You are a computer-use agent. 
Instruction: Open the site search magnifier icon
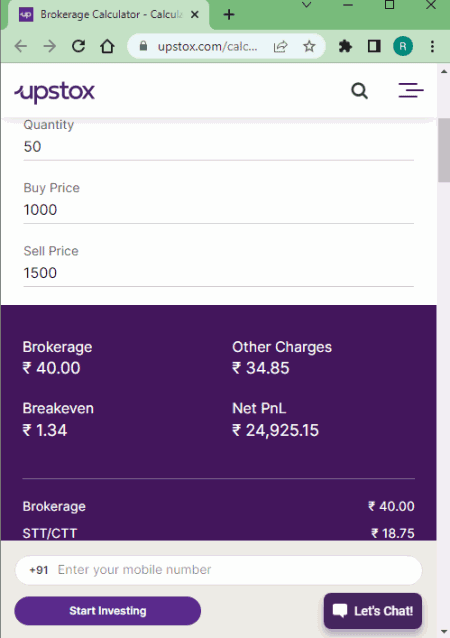[x=359, y=91]
